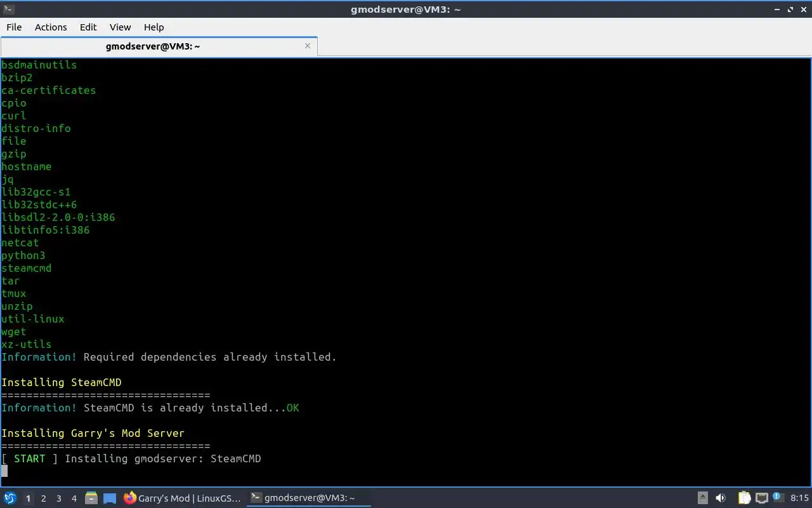Click the xz-utils line

point(27,344)
